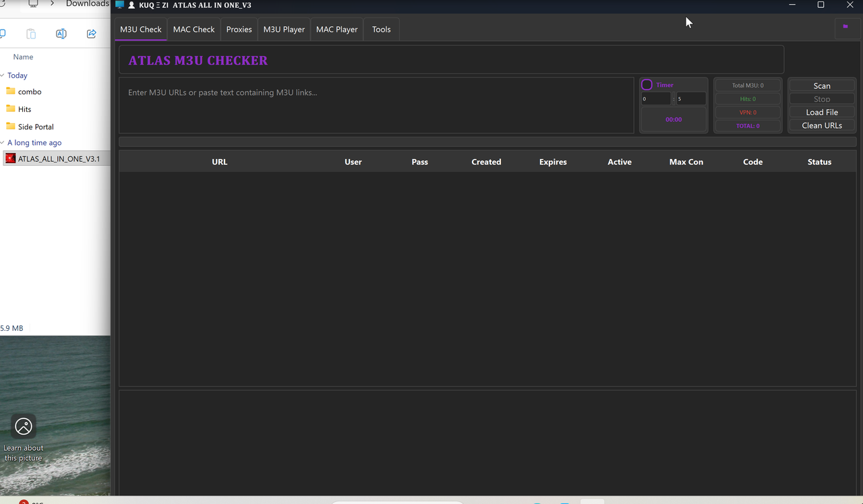The height and width of the screenshot is (504, 863).
Task: Click the 00:00 timer display
Action: coord(674,119)
